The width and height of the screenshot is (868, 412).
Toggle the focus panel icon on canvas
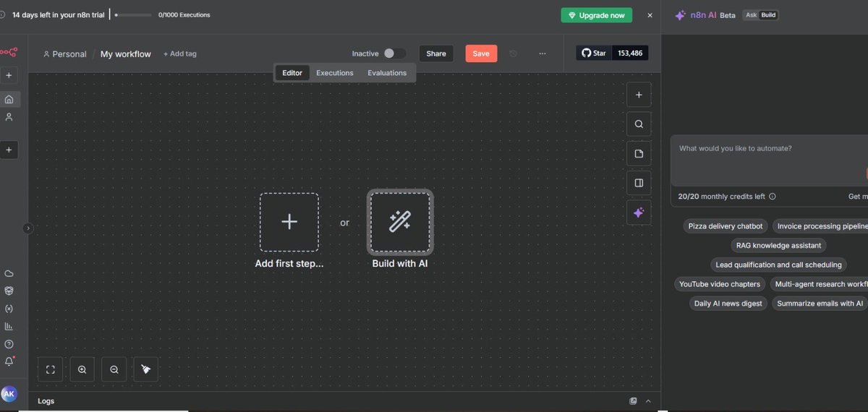coord(639,183)
